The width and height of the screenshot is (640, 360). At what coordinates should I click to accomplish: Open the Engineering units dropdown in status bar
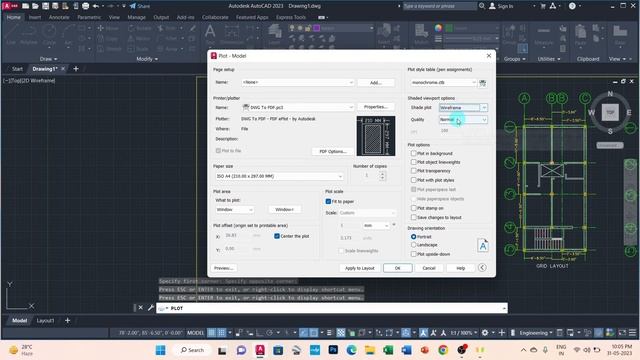536,333
